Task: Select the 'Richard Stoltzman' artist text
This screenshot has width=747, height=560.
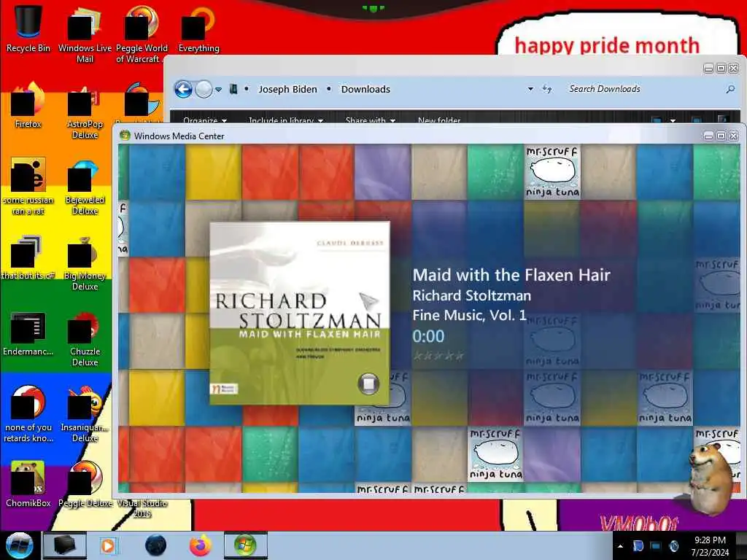Action: coord(472,296)
